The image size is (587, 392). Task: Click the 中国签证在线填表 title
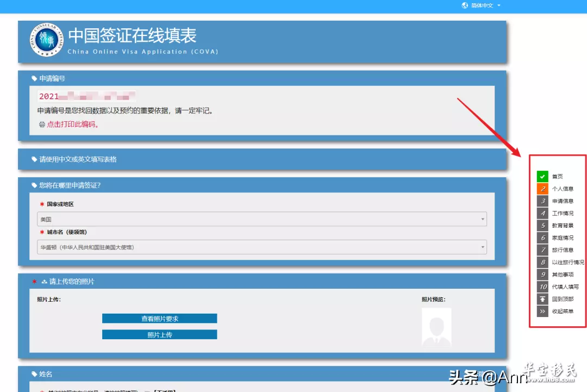click(x=132, y=35)
